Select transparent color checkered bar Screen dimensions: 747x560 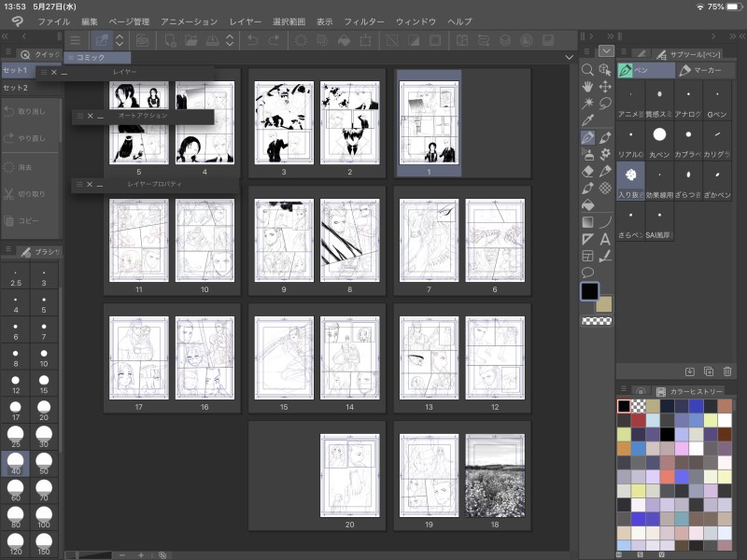coord(597,321)
